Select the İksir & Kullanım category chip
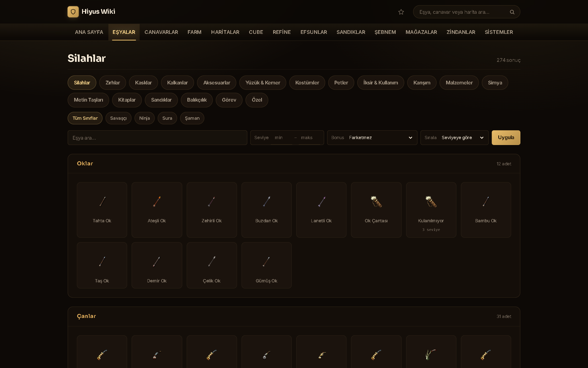This screenshot has height=368, width=588. coord(381,83)
